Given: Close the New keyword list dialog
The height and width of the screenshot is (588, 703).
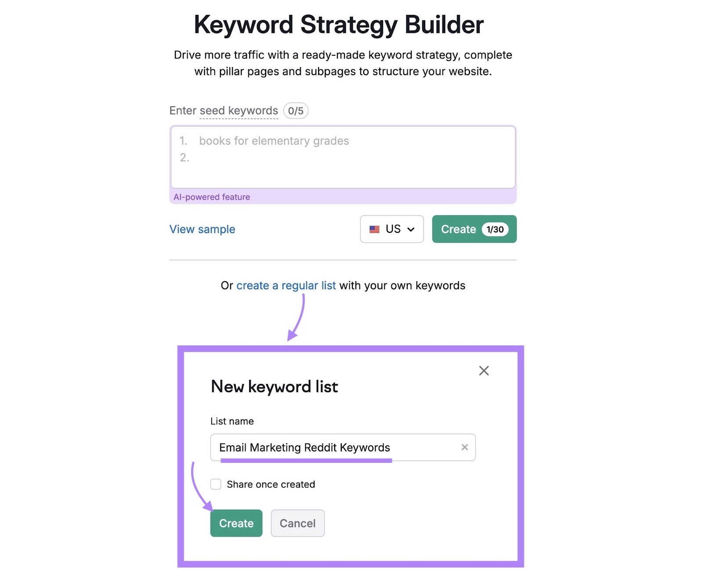Looking at the screenshot, I should coord(484,371).
